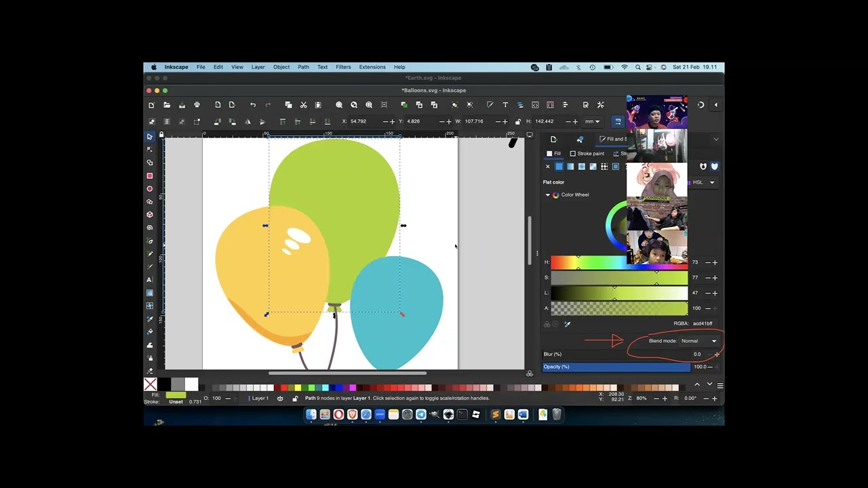The height and width of the screenshot is (488, 868).
Task: Select the Selector arrow tool
Action: point(150,137)
